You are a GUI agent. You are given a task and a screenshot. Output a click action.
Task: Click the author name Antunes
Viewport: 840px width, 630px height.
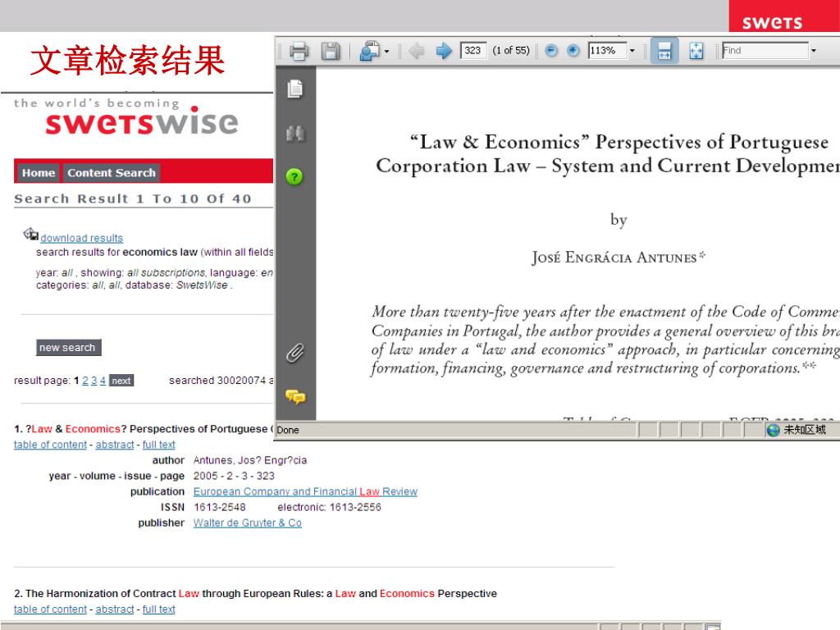coord(249,461)
